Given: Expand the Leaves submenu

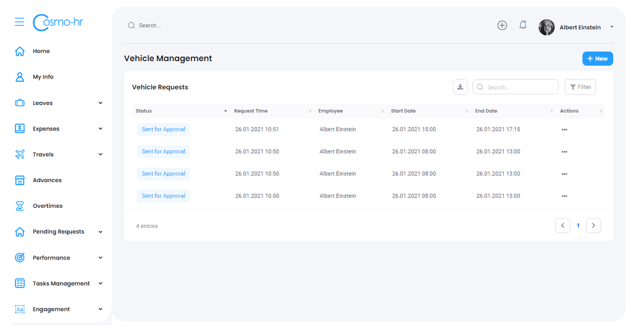Looking at the screenshot, I should [x=100, y=103].
